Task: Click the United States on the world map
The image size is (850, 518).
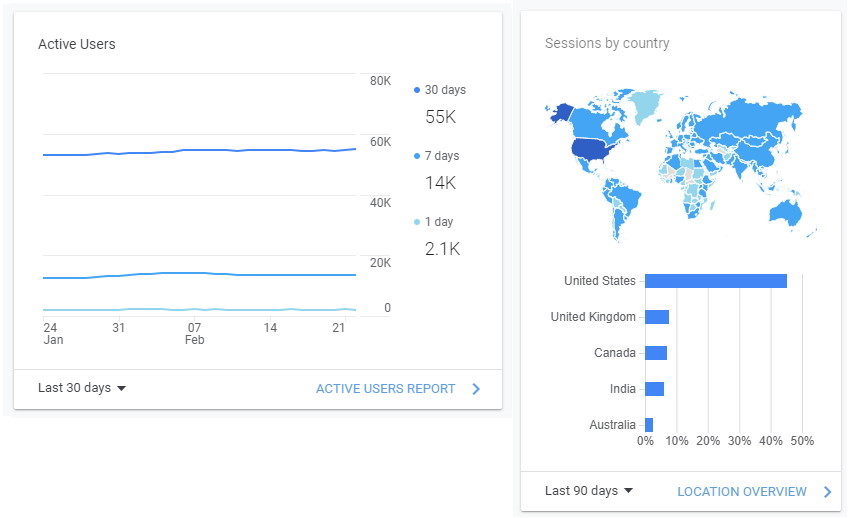Action: [590, 151]
